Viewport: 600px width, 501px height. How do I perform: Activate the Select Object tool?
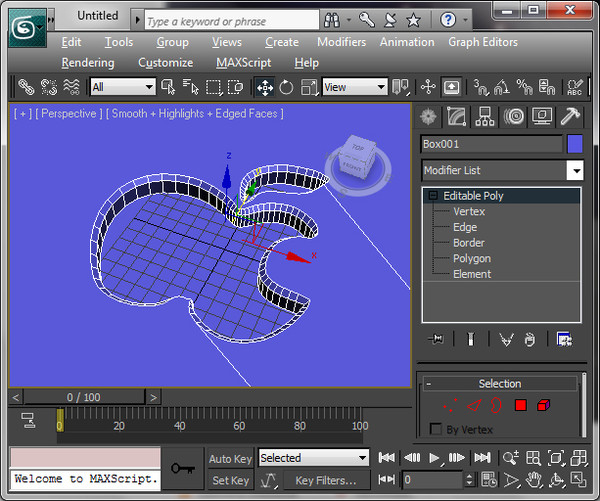[168, 87]
